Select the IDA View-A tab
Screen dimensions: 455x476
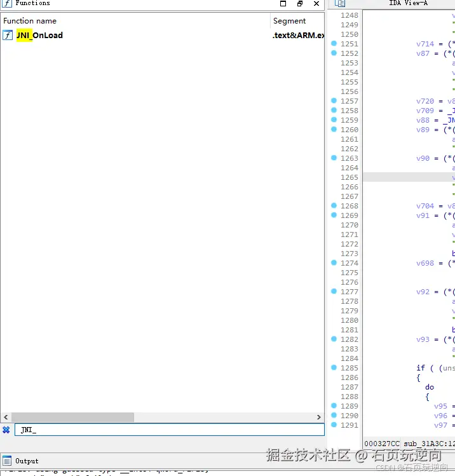coord(408,3)
